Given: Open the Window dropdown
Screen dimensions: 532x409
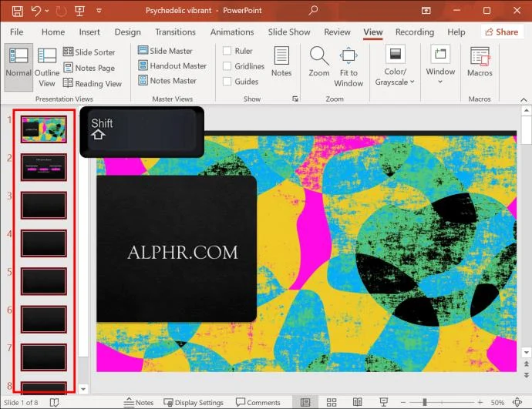Looking at the screenshot, I should pyautogui.click(x=440, y=65).
